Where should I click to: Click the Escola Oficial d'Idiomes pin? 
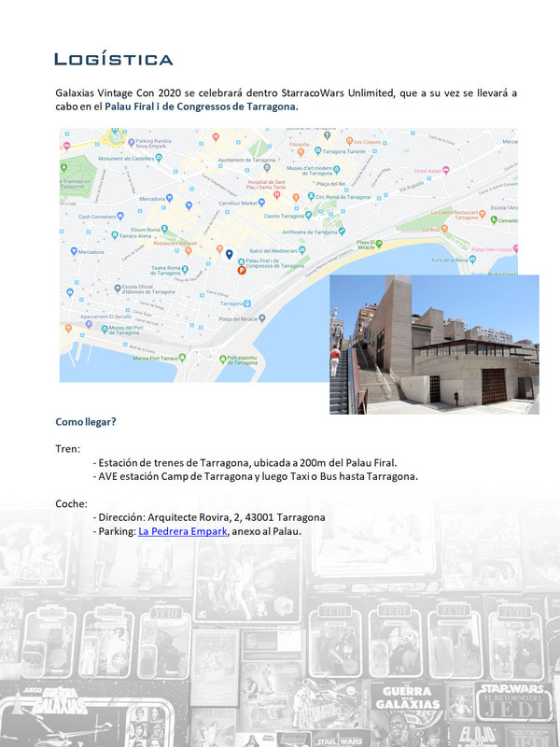pos(118,289)
